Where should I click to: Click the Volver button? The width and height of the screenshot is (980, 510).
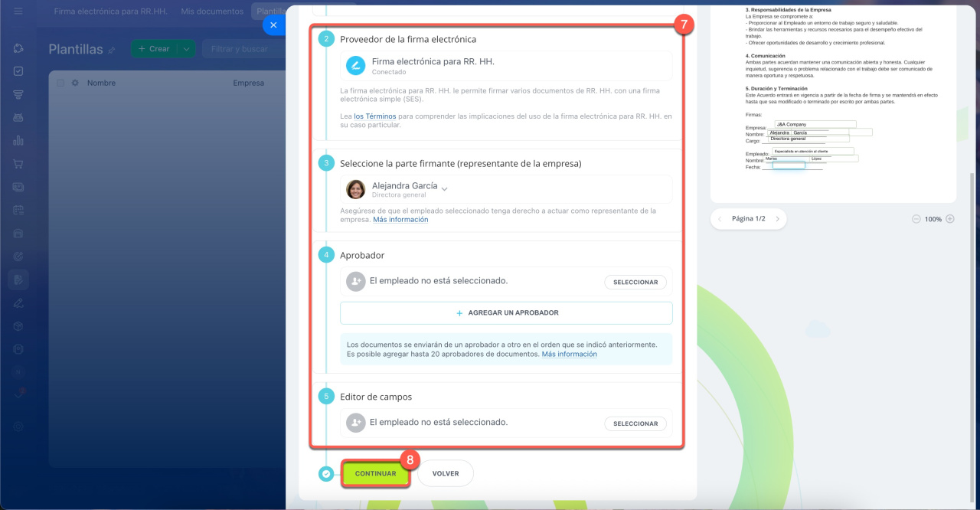coord(446,473)
